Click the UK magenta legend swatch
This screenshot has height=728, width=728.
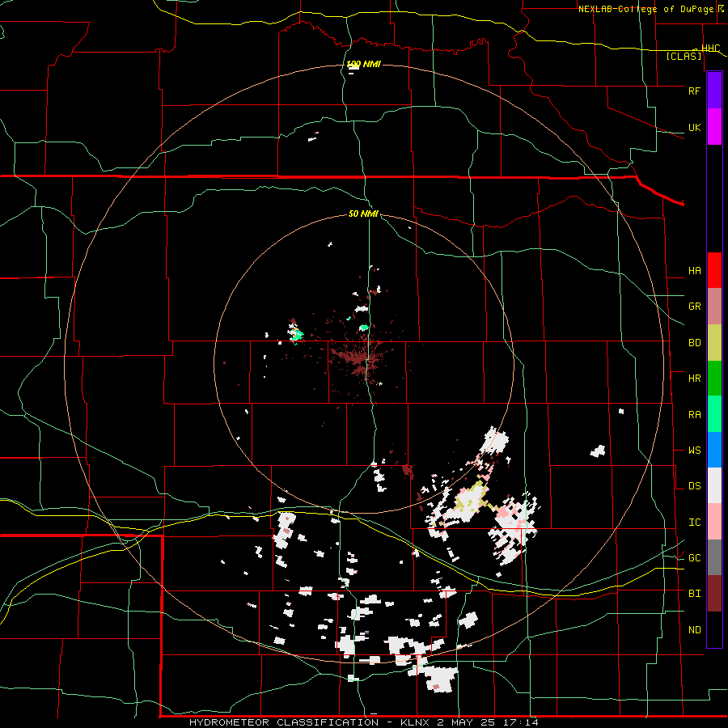(x=714, y=127)
